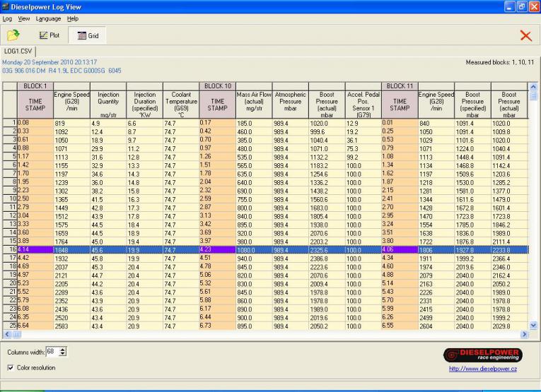
Task: Click block 11 engine speed cell 2604
Action: 436,326
